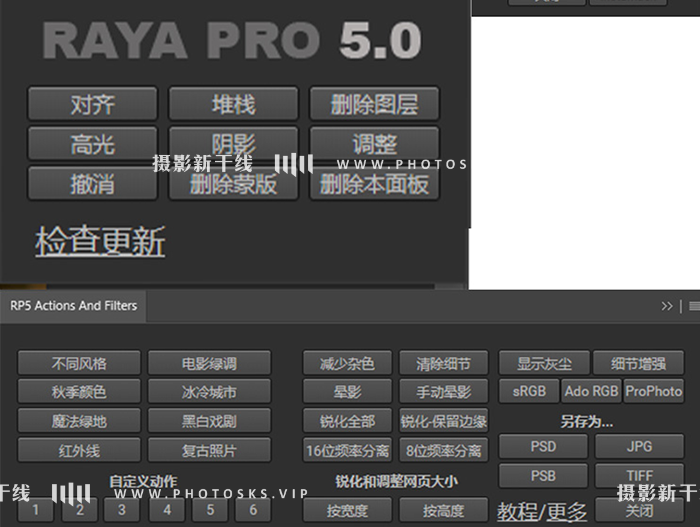Click 按高度 resize button
The image size is (700, 527).
[x=443, y=510]
